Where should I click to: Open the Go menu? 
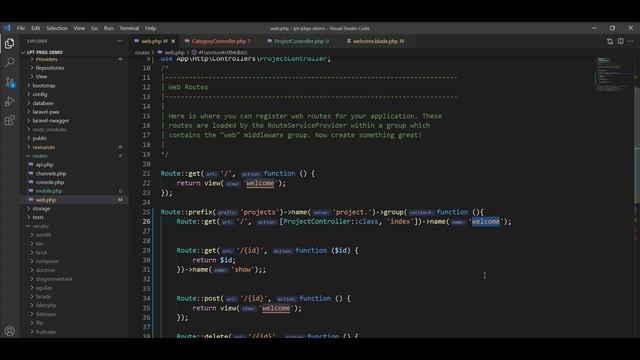pyautogui.click(x=94, y=28)
